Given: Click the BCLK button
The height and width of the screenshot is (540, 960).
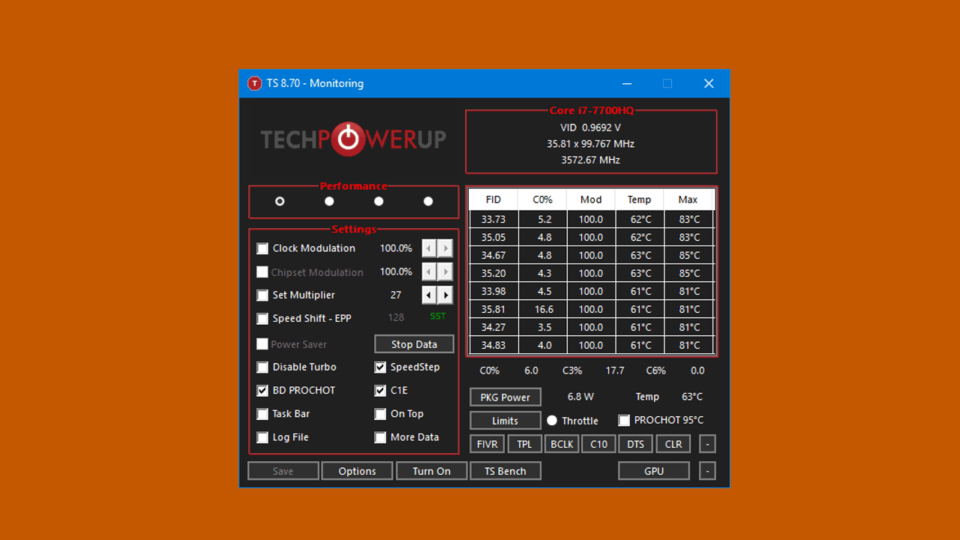Looking at the screenshot, I should tap(561, 444).
